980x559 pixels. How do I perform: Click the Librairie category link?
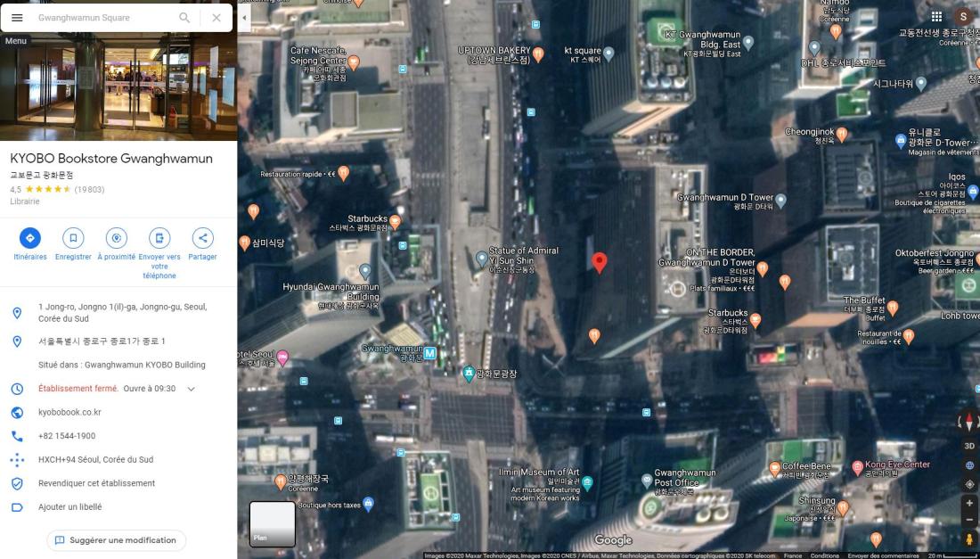pyautogui.click(x=25, y=201)
